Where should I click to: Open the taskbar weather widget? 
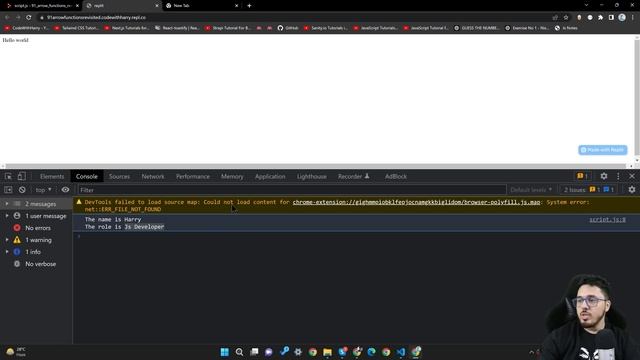point(16,352)
